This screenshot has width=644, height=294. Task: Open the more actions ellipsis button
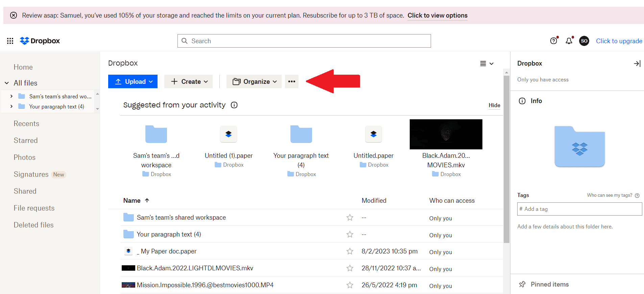(292, 81)
